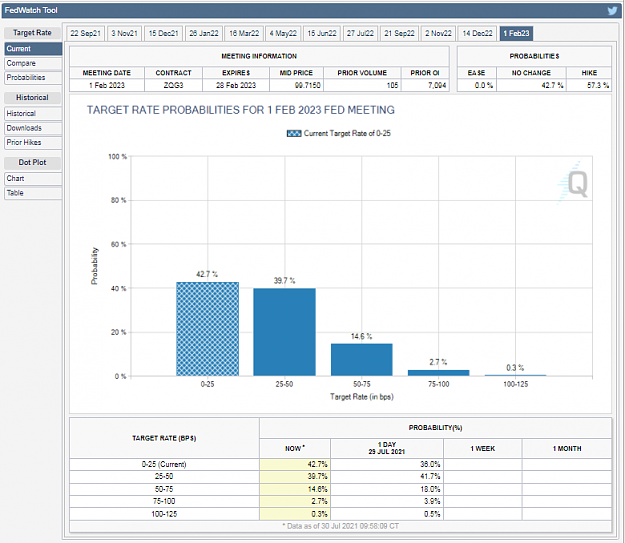Click the 1 MONTH column header

[567, 449]
